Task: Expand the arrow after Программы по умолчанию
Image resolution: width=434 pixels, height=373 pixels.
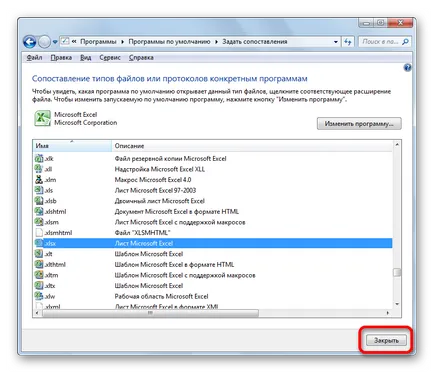Action: tap(216, 42)
